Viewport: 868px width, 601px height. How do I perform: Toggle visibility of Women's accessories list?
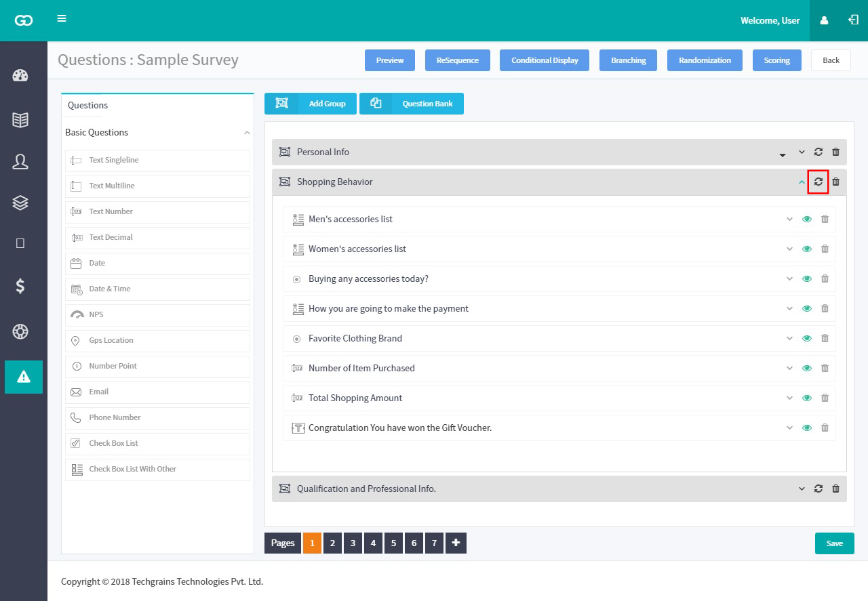(807, 249)
